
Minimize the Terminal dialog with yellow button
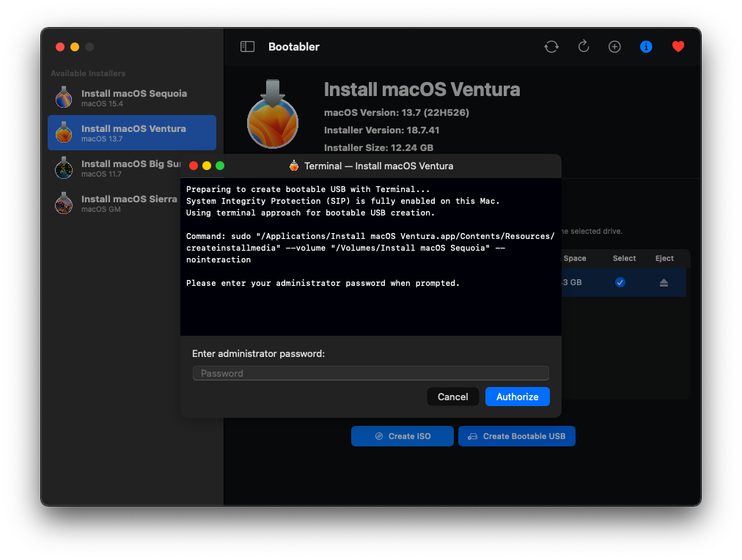pyautogui.click(x=207, y=166)
